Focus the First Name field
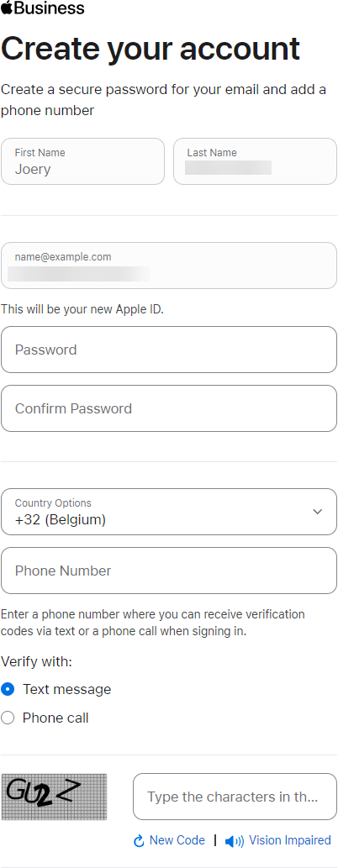This screenshot has height=868, width=338. click(x=82, y=161)
